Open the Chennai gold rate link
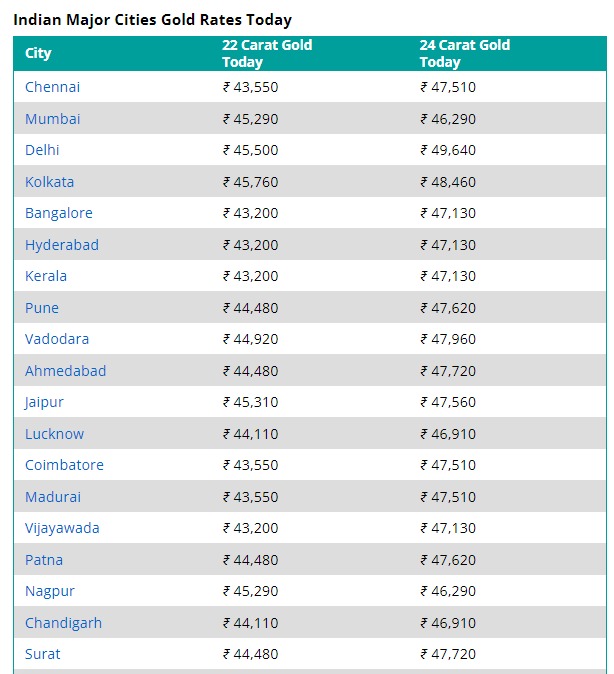Image resolution: width=614 pixels, height=674 pixels. 52,87
